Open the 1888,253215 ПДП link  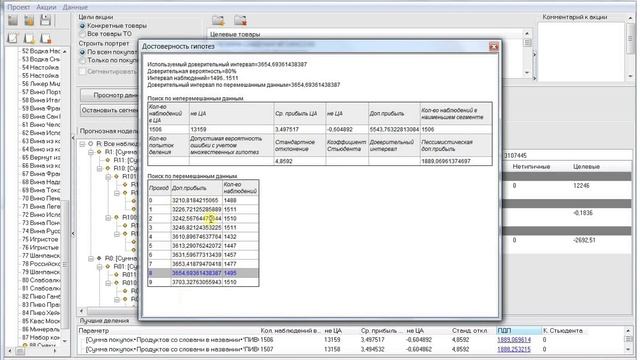point(513,349)
